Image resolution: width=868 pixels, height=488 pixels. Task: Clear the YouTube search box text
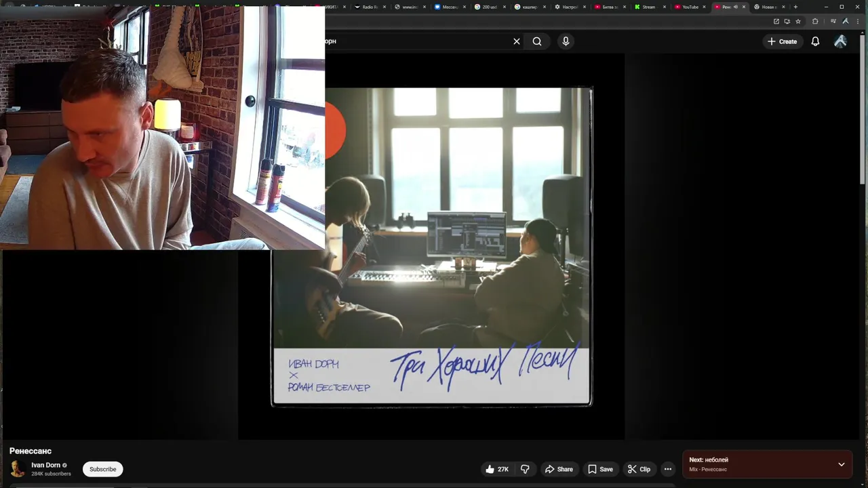point(516,41)
